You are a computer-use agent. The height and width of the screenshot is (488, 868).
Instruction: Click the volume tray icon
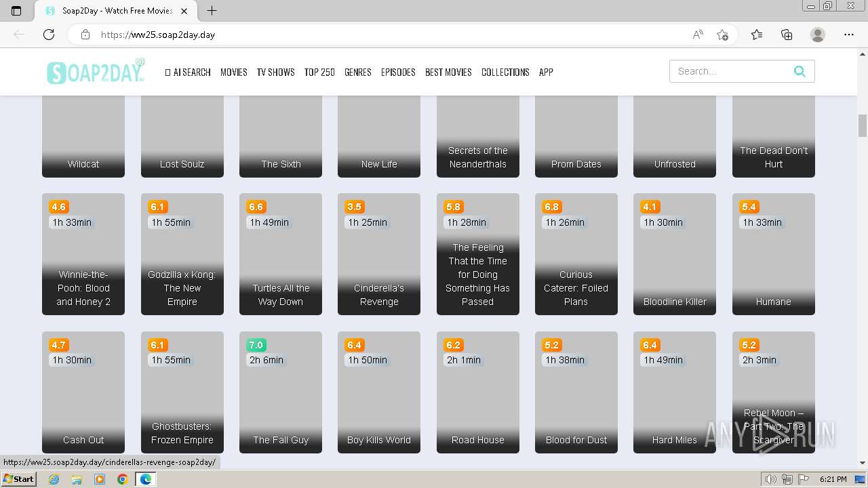(770, 479)
